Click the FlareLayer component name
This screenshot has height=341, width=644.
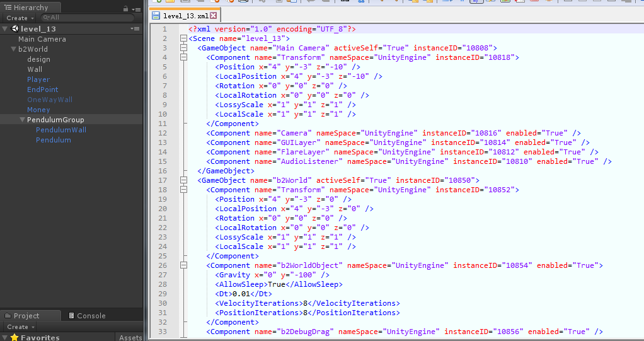[x=303, y=152]
